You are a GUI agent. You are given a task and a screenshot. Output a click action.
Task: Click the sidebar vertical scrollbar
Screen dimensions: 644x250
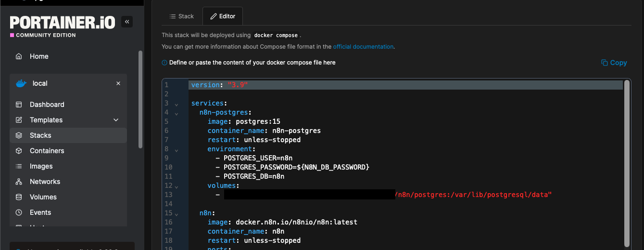tap(140, 99)
